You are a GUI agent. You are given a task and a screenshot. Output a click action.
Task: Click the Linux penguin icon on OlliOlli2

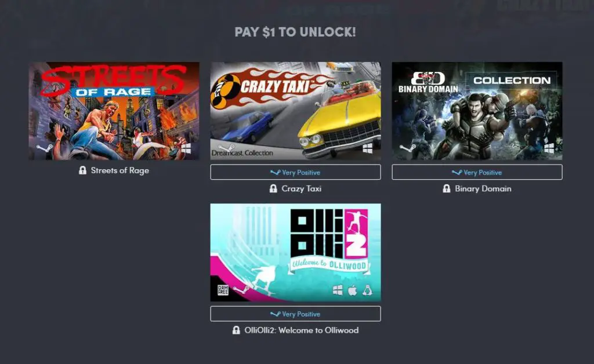[x=367, y=290]
